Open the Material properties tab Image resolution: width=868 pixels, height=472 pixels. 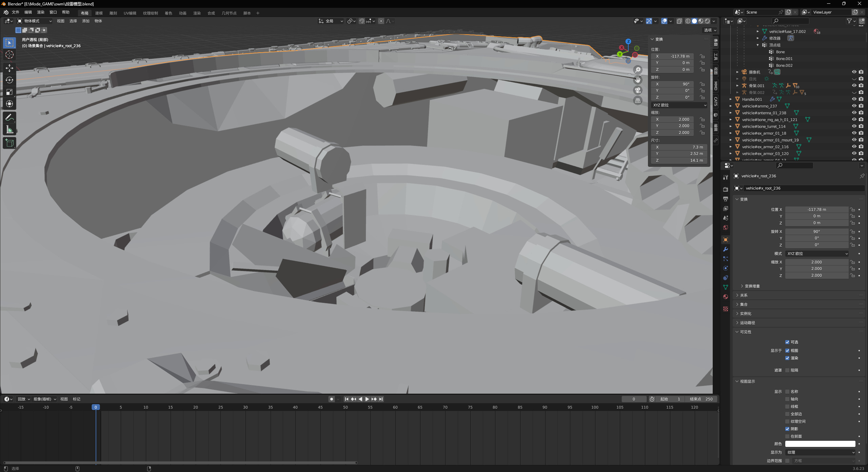coord(726,297)
